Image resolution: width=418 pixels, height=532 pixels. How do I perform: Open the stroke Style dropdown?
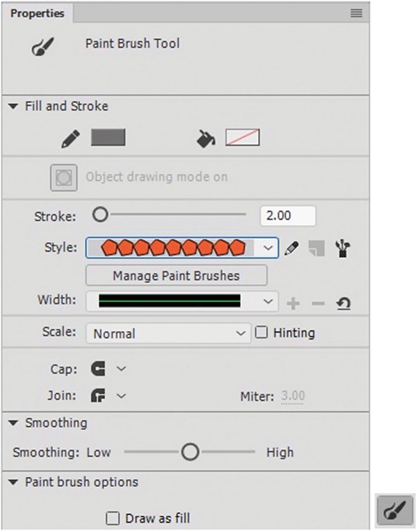[268, 248]
